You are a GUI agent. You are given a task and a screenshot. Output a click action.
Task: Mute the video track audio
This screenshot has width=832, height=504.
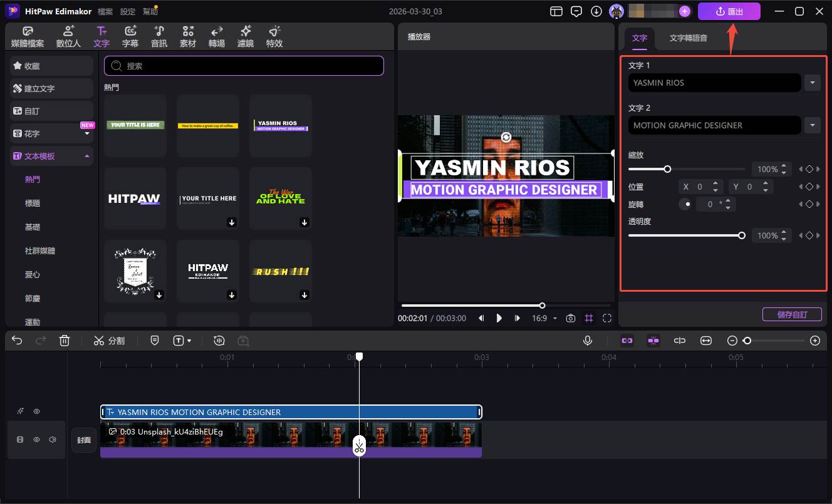coord(53,440)
